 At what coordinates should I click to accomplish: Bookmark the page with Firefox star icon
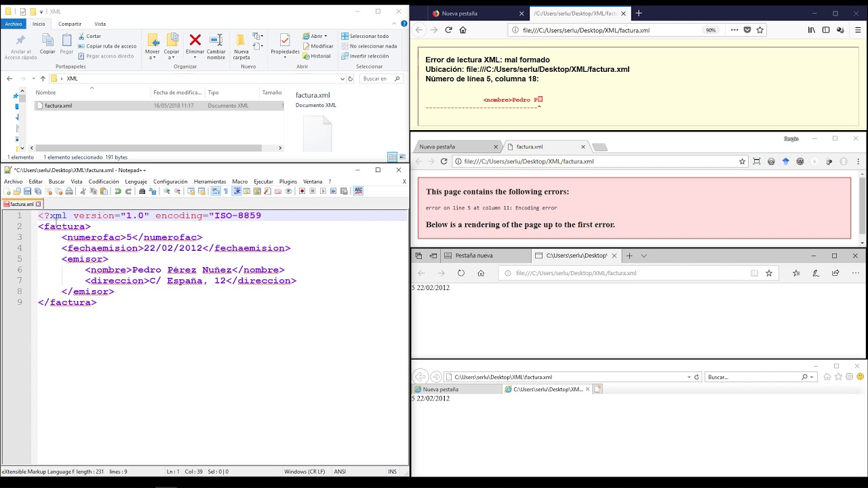[x=760, y=30]
